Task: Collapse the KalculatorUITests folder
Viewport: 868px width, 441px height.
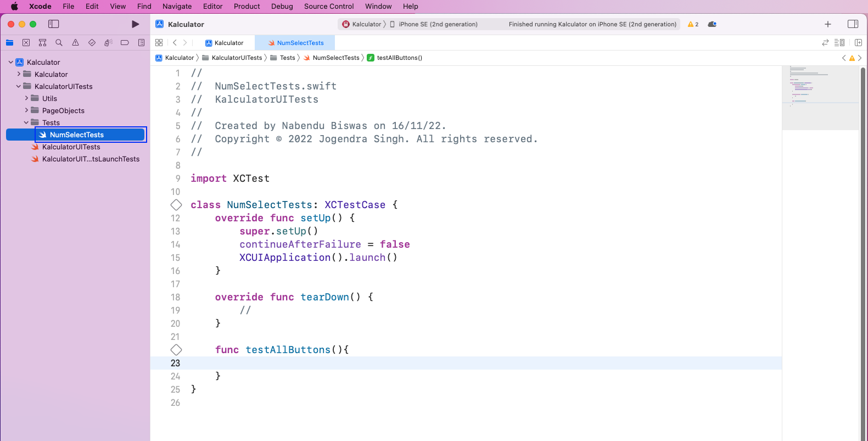Action: (x=19, y=86)
